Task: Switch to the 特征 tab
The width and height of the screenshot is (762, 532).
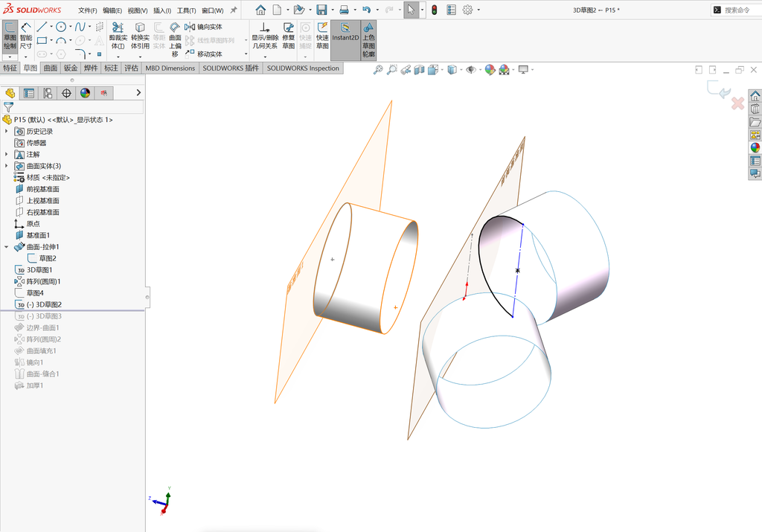Action: [10, 68]
